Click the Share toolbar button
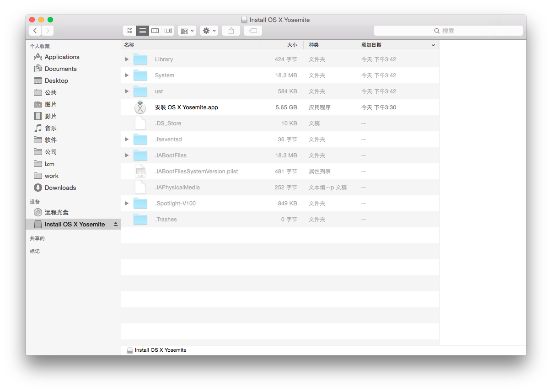 (231, 31)
